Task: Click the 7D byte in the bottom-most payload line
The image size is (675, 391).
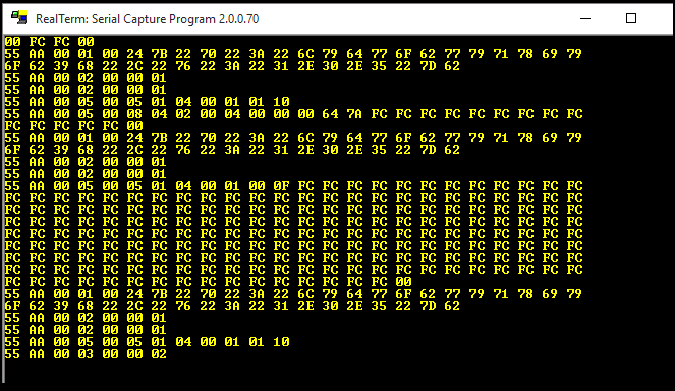Action: click(428, 306)
